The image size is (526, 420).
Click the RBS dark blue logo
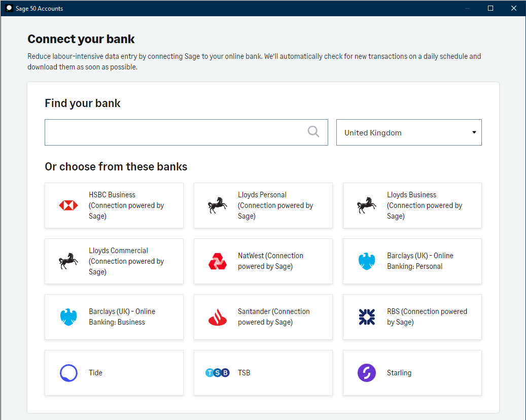click(x=367, y=317)
